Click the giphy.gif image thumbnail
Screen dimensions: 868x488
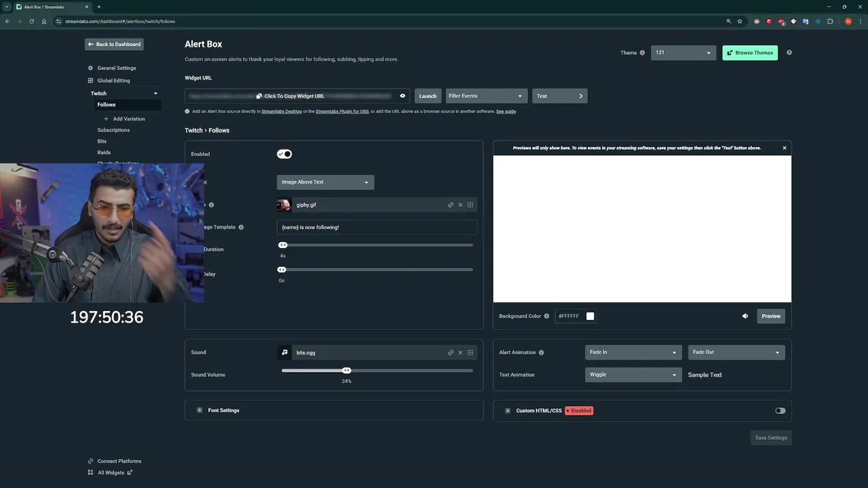(x=284, y=205)
